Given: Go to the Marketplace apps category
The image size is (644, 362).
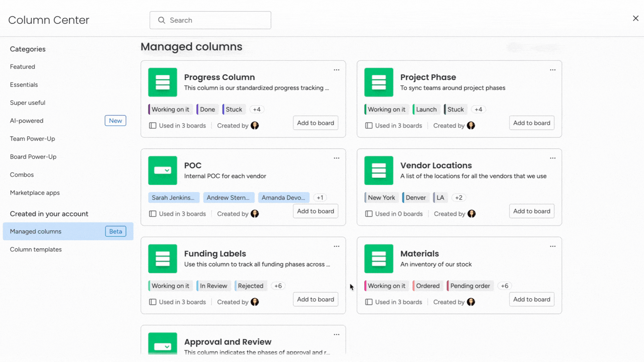Looking at the screenshot, I should [35, 193].
